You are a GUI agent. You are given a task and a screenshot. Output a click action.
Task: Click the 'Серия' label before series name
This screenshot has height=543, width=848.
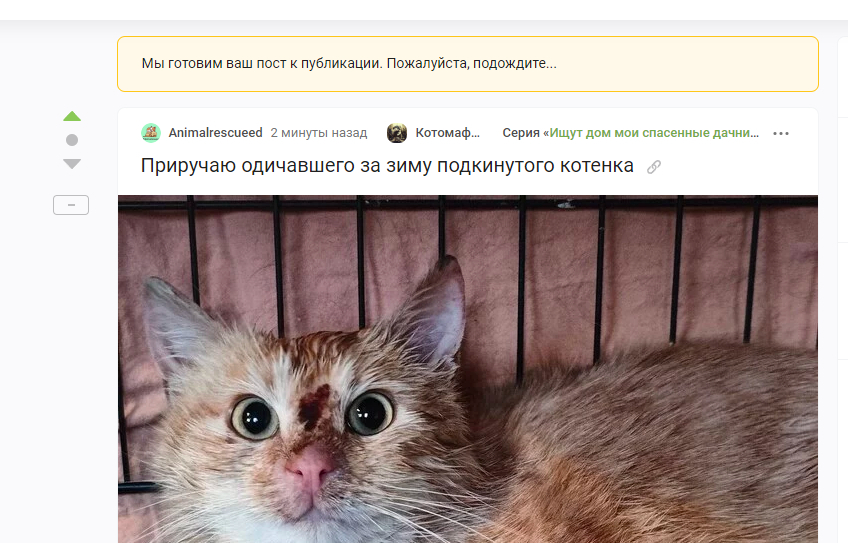coord(521,133)
